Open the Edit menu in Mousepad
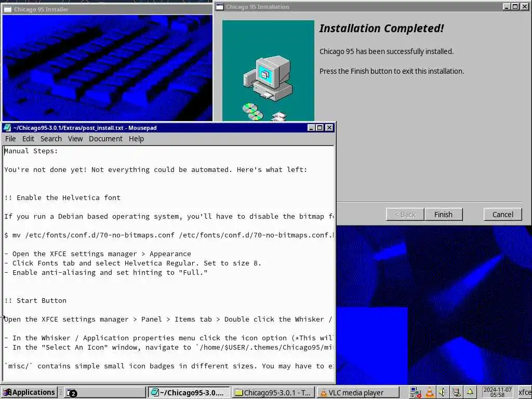The image size is (532, 399). pyautogui.click(x=28, y=139)
